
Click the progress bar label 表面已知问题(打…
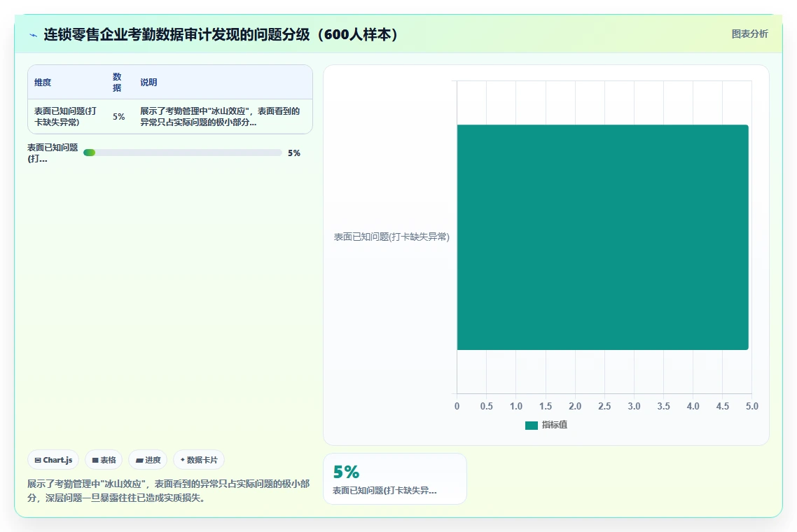pos(53,153)
